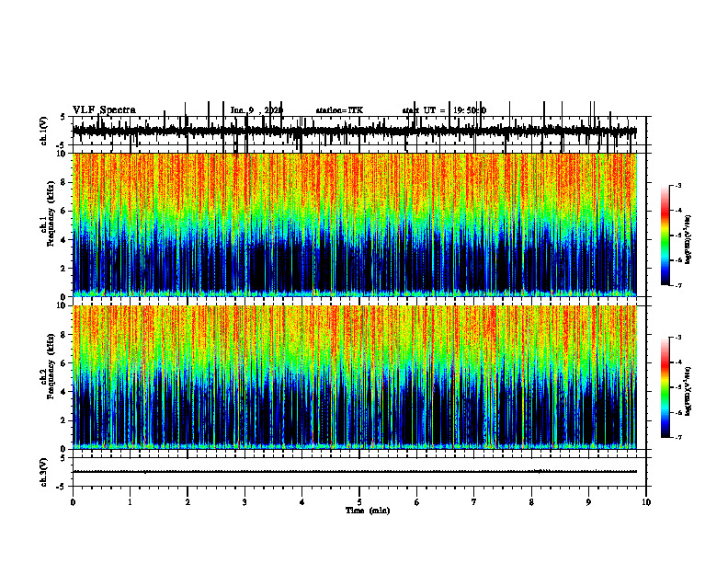
Task: Click time axis tick label "3"
Action: pos(245,502)
